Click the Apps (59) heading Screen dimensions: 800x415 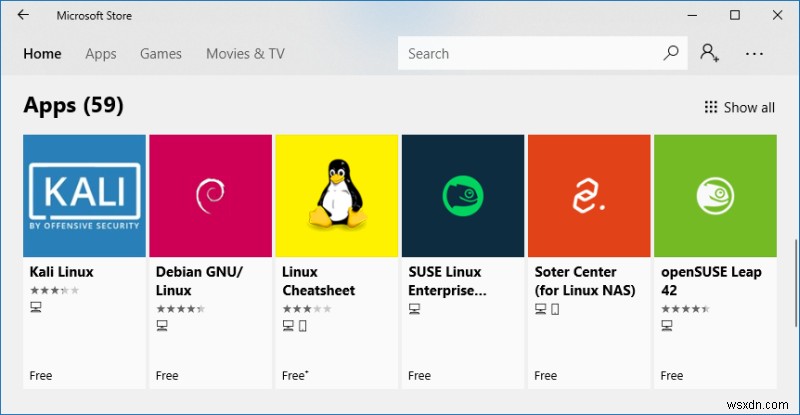pos(73,106)
